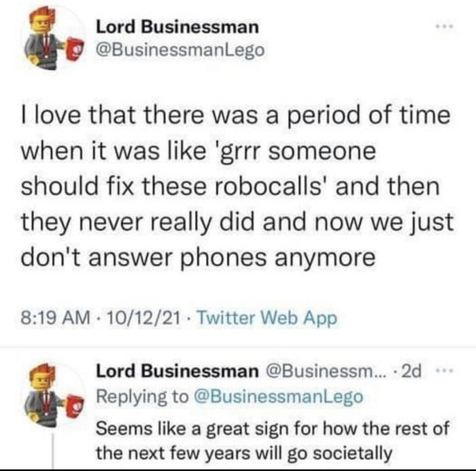Click Lord Businessman name in the reply
Viewport: 476px width, 471px height.
point(177,371)
